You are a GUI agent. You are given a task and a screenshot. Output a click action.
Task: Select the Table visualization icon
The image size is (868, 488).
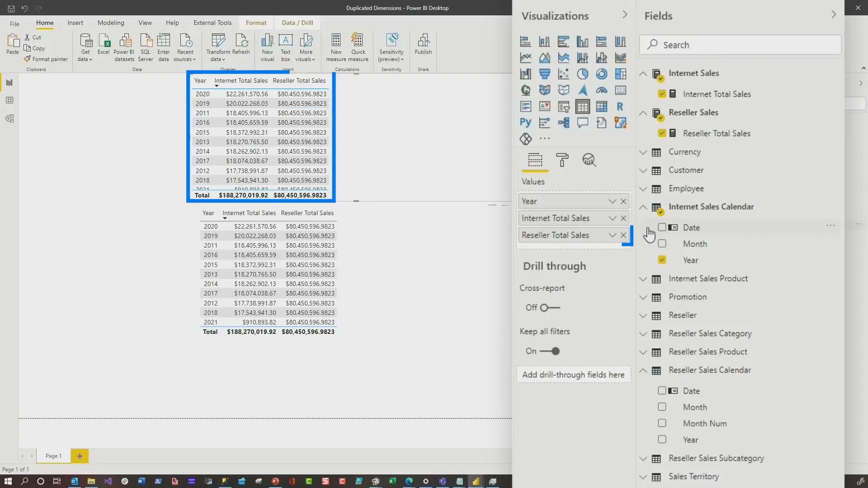583,106
